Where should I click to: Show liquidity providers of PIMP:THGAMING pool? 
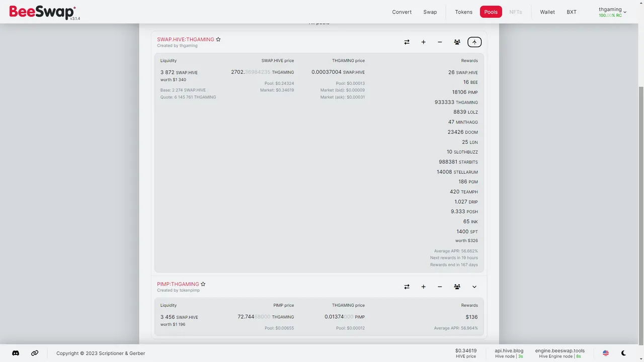pos(457,287)
